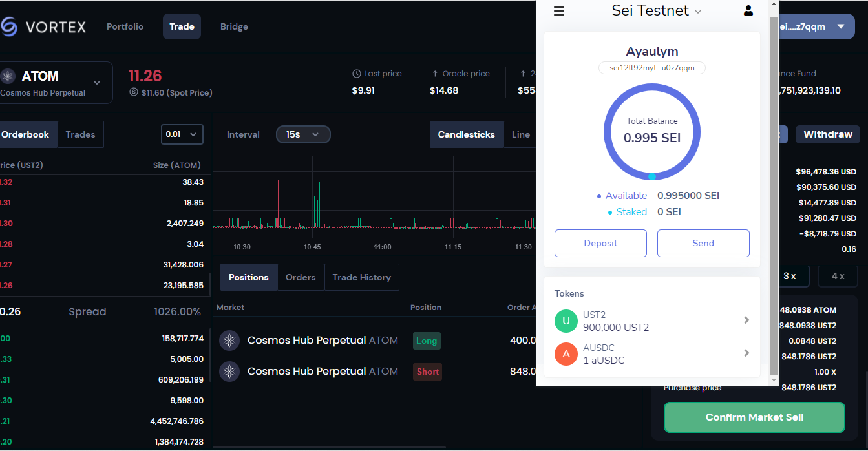Click the Vortex logo icon
The image size is (868, 451).
(8, 26)
